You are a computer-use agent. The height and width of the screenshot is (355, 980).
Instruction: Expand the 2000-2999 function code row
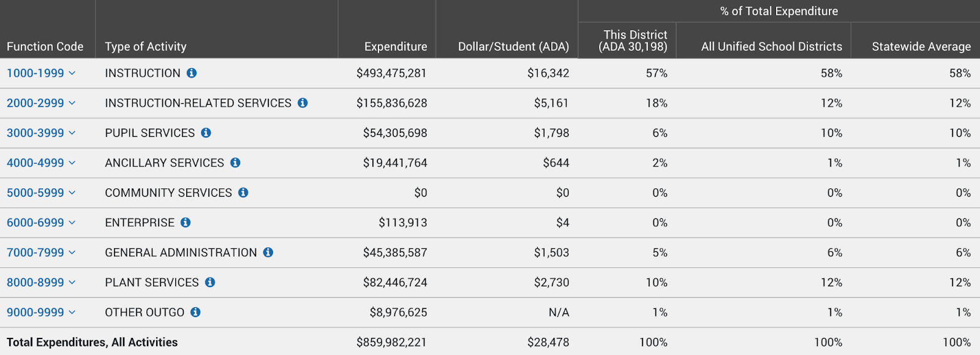41,103
